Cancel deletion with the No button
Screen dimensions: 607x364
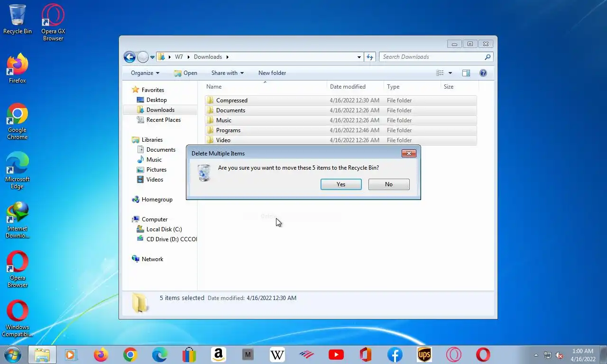[x=389, y=184]
